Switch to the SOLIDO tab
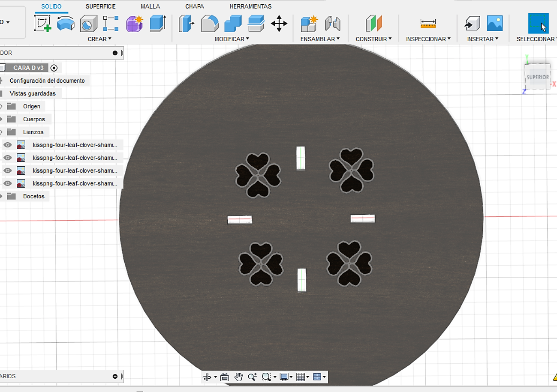 click(51, 6)
